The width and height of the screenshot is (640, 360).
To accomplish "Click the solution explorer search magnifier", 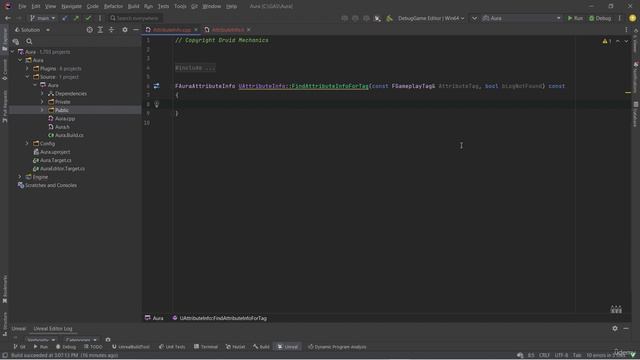I will (29, 41).
